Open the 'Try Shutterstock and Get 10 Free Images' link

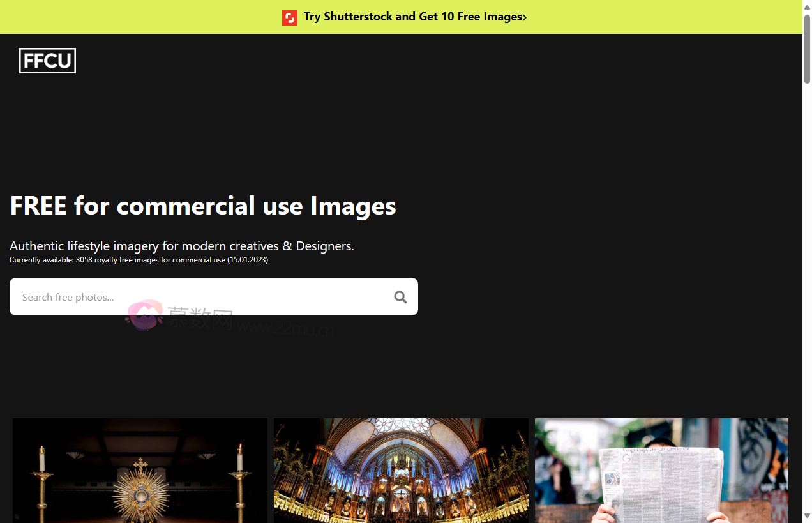(x=412, y=17)
